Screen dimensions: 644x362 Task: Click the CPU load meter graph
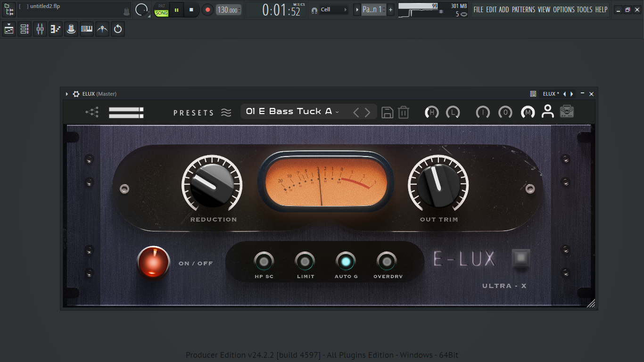click(x=418, y=10)
